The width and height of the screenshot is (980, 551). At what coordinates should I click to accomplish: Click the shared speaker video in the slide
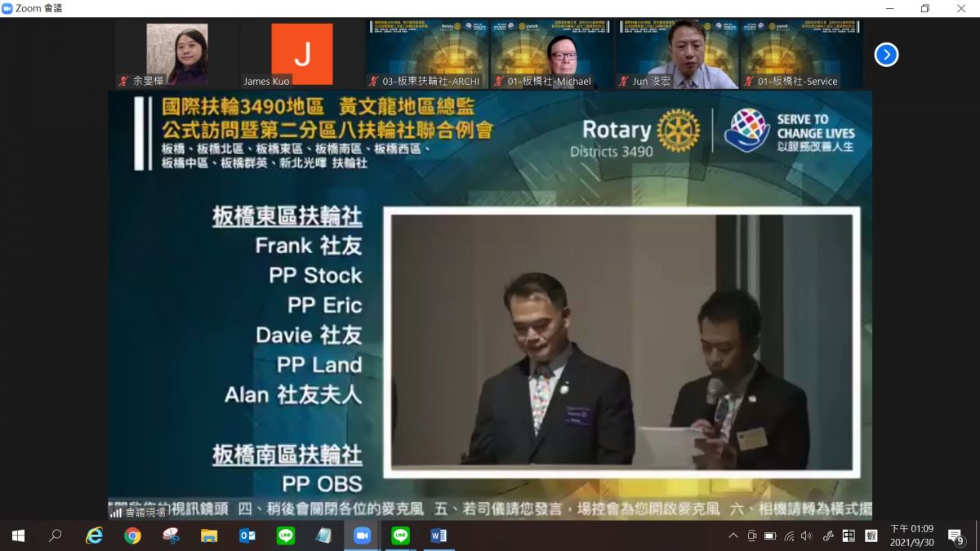point(621,341)
